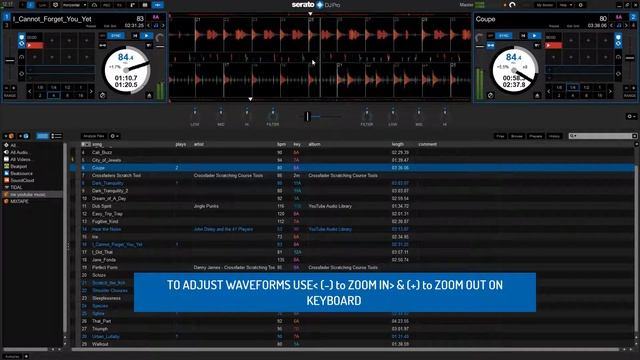Click the SYNC button on left deck
This screenshot has height=360, width=640.
[116, 36]
